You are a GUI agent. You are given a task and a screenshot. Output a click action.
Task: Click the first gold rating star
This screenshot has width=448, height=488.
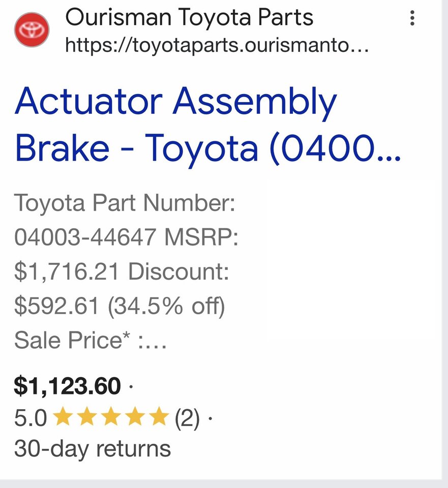[x=63, y=416]
